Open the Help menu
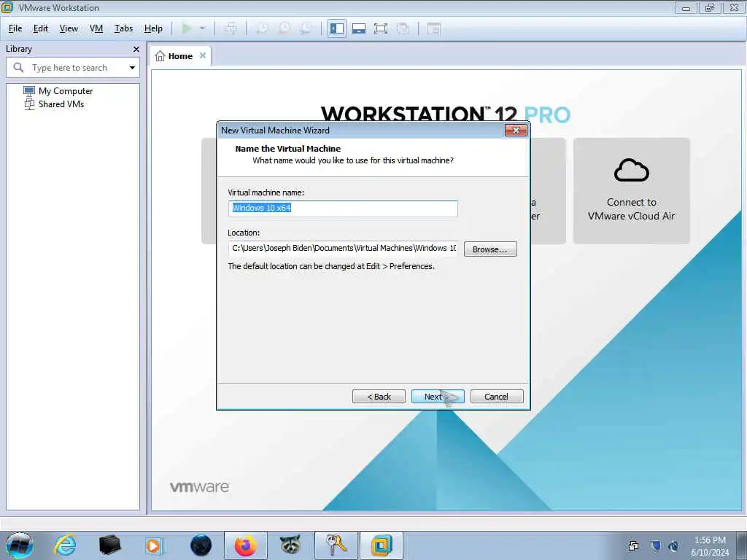 coord(153,28)
